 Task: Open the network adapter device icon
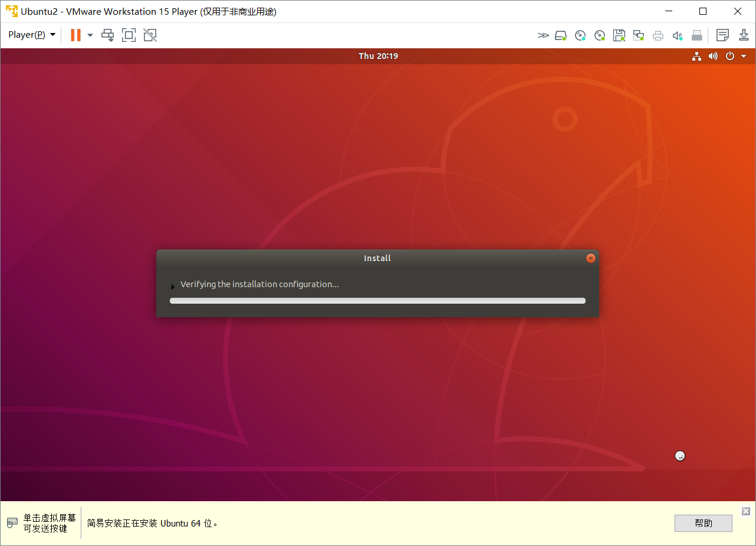(x=639, y=35)
